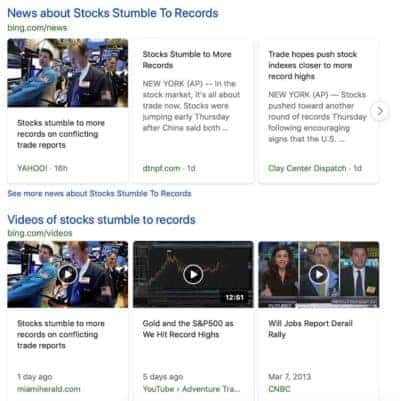
Task: Open the bing.com/videos source link
Action: click(x=40, y=233)
